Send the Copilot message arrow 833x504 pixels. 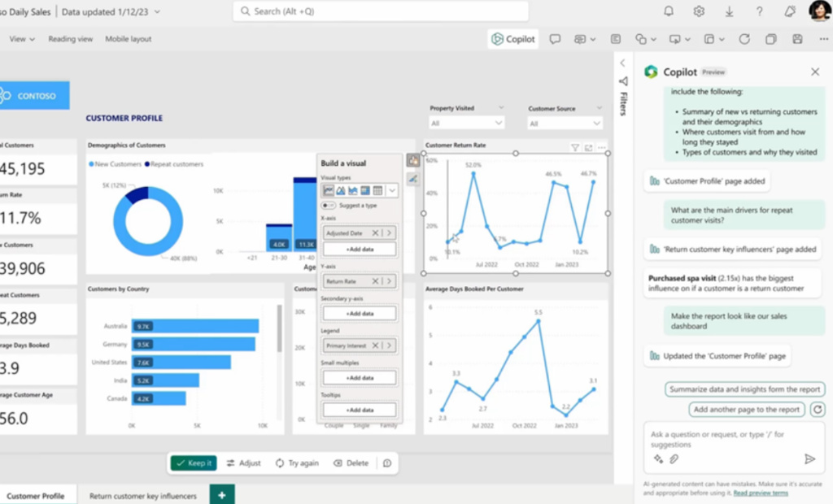tap(809, 458)
